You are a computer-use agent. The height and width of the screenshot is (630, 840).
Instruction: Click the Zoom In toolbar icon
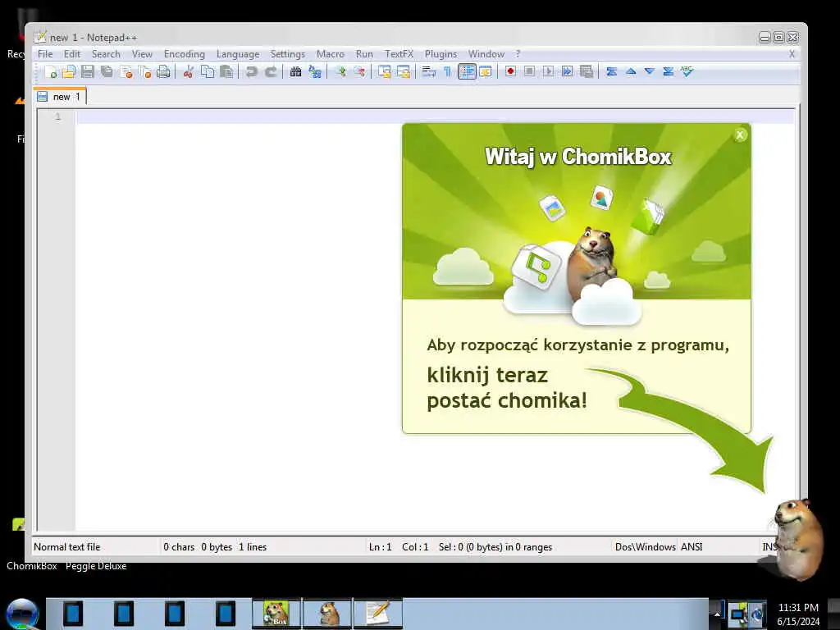(340, 71)
